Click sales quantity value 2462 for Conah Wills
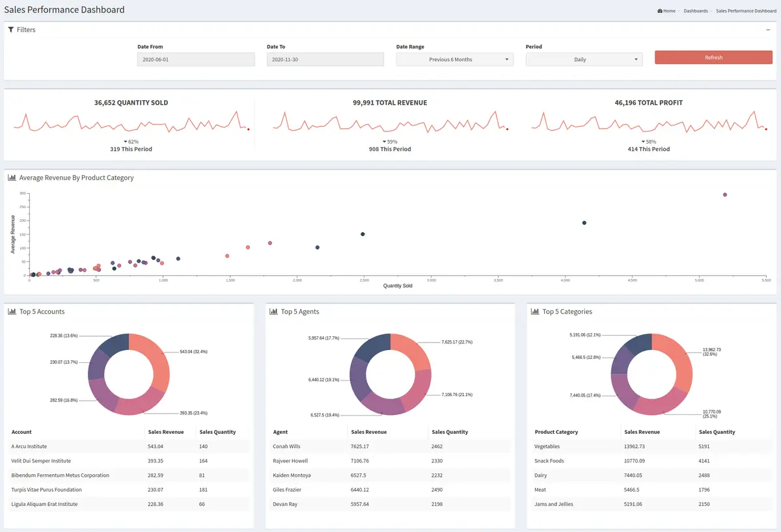781x532 pixels. point(437,446)
